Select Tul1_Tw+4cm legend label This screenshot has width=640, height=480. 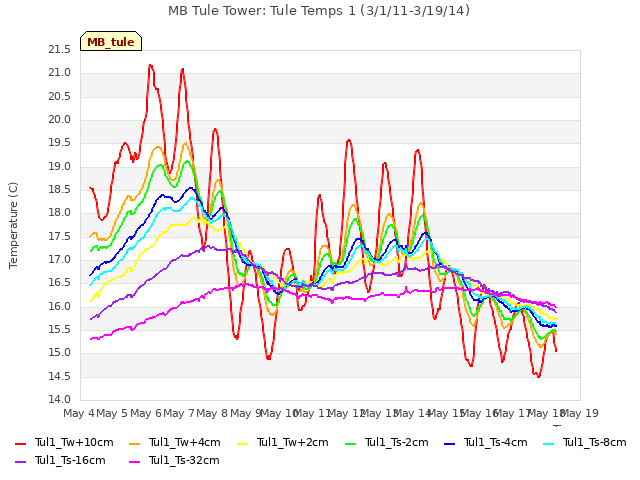184,442
